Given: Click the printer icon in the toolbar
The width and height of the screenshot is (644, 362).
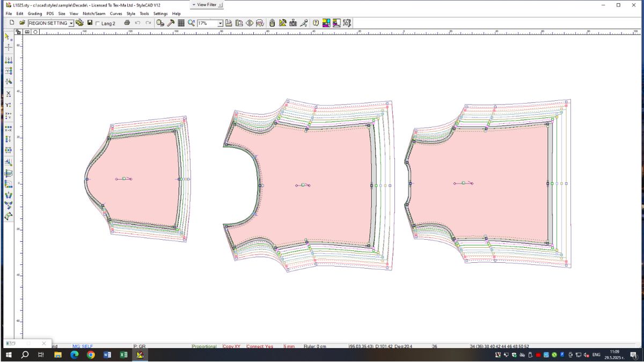Looking at the screenshot, I should click(127, 23).
